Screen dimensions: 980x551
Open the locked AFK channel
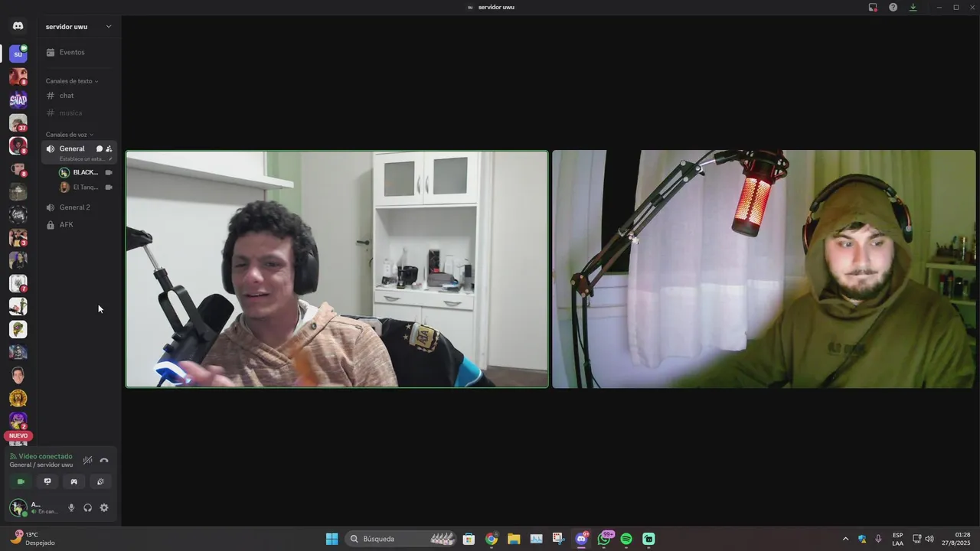pos(79,225)
